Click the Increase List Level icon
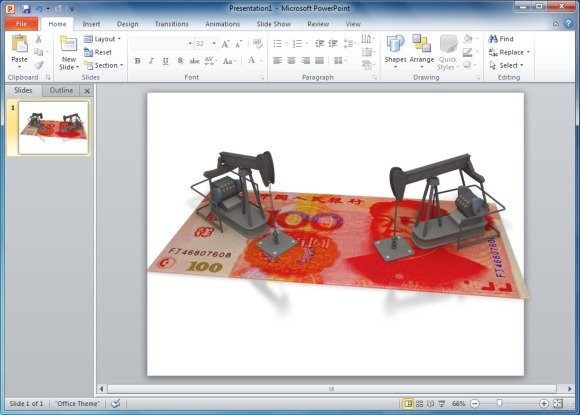Image resolution: width=580 pixels, height=415 pixels. click(x=333, y=44)
